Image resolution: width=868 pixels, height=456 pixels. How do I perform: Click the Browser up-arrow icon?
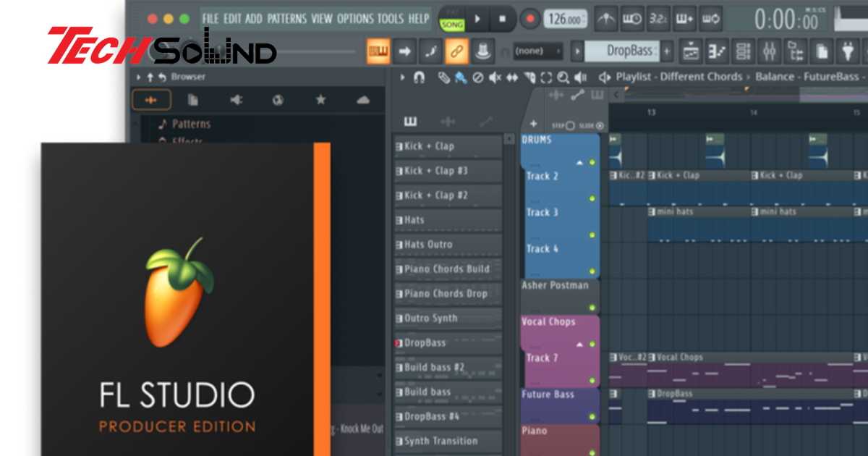tap(150, 77)
